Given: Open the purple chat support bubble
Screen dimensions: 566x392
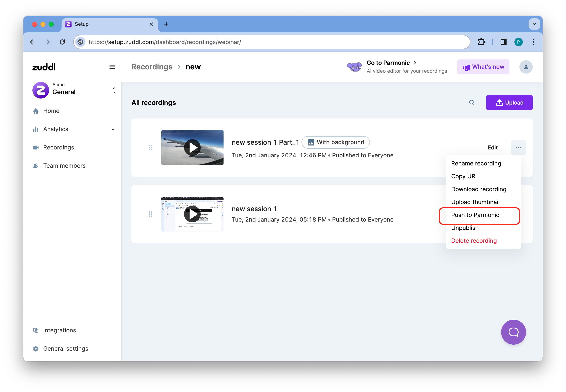Looking at the screenshot, I should (x=513, y=332).
